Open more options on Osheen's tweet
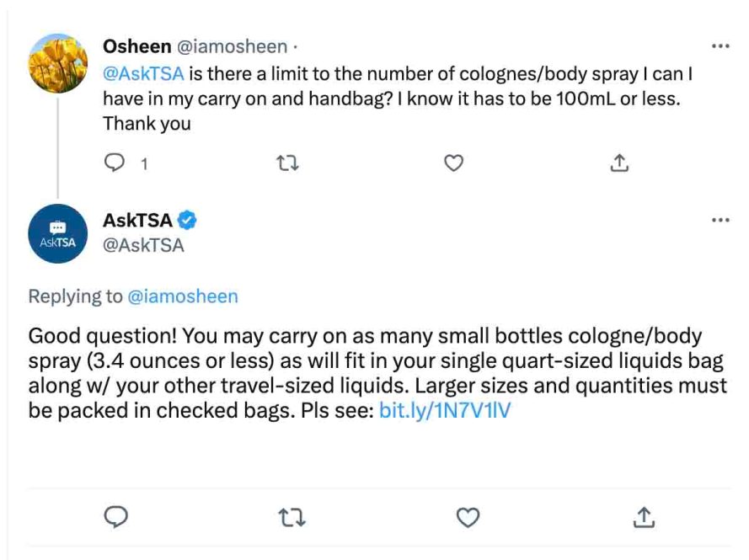The height and width of the screenshot is (560, 749). 720,46
